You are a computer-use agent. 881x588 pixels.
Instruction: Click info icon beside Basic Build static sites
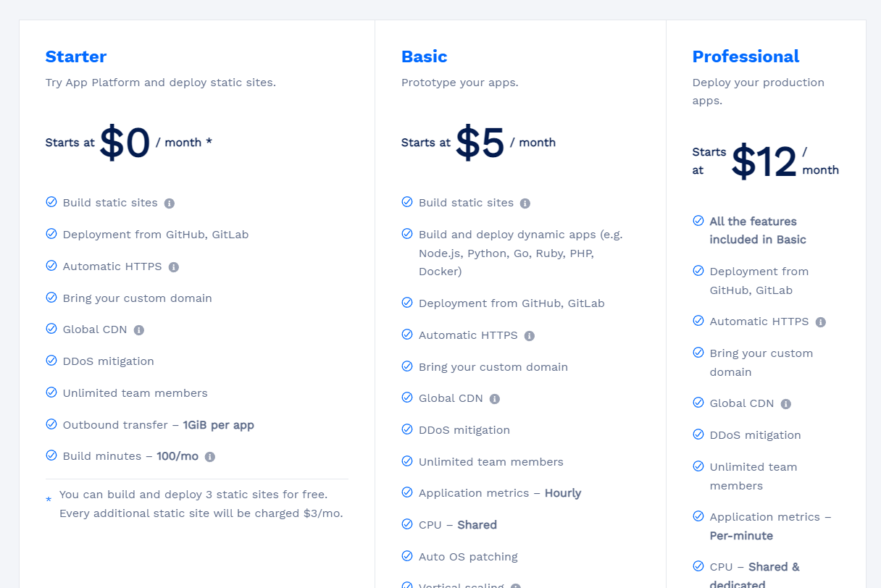[x=525, y=203]
